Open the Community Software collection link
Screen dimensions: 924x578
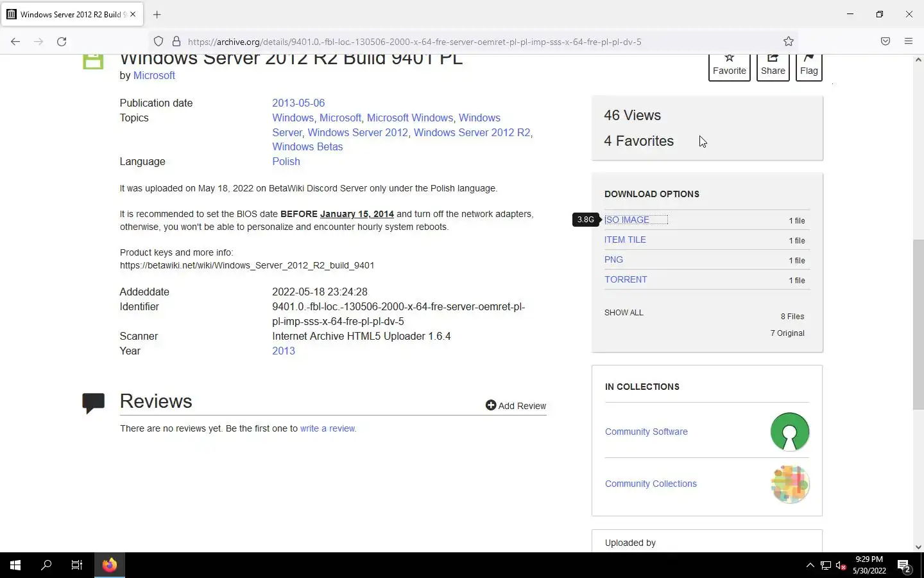tap(646, 432)
